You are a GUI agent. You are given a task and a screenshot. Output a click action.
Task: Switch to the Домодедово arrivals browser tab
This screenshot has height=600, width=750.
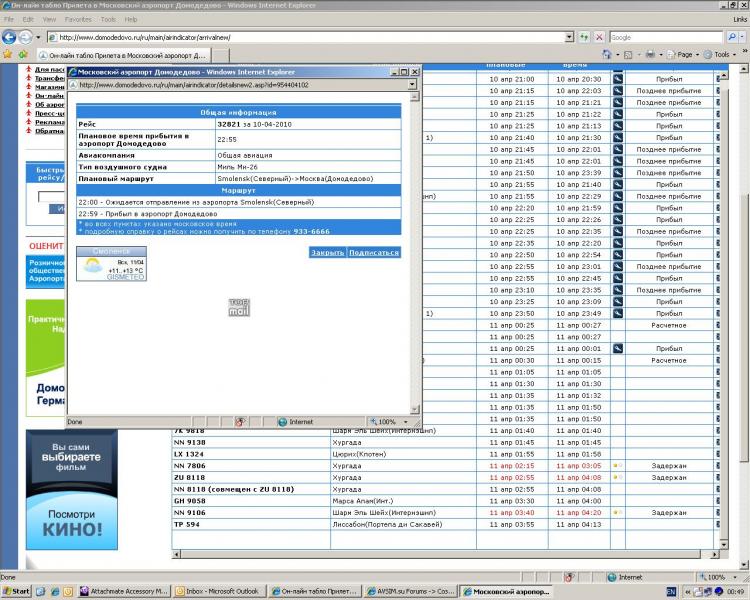[120, 54]
